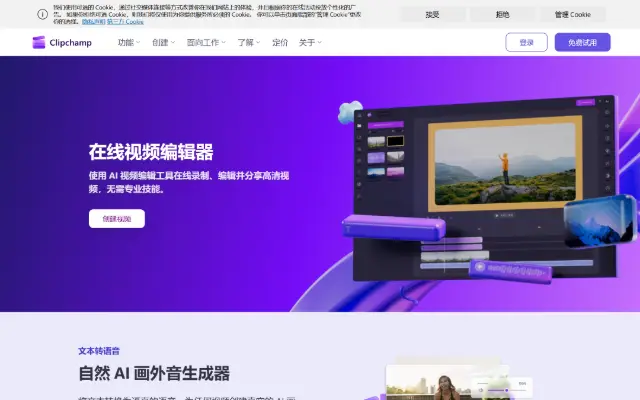Click the 登录 sign-in button

pyautogui.click(x=527, y=42)
